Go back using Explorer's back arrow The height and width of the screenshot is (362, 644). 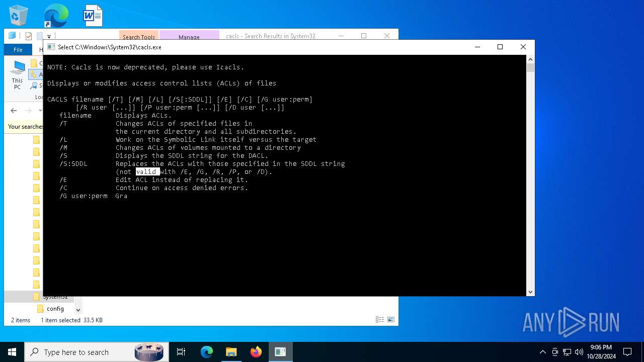(14, 111)
